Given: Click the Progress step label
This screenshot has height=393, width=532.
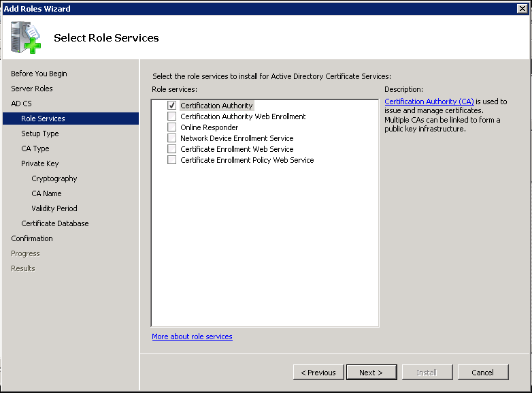Looking at the screenshot, I should tap(25, 253).
